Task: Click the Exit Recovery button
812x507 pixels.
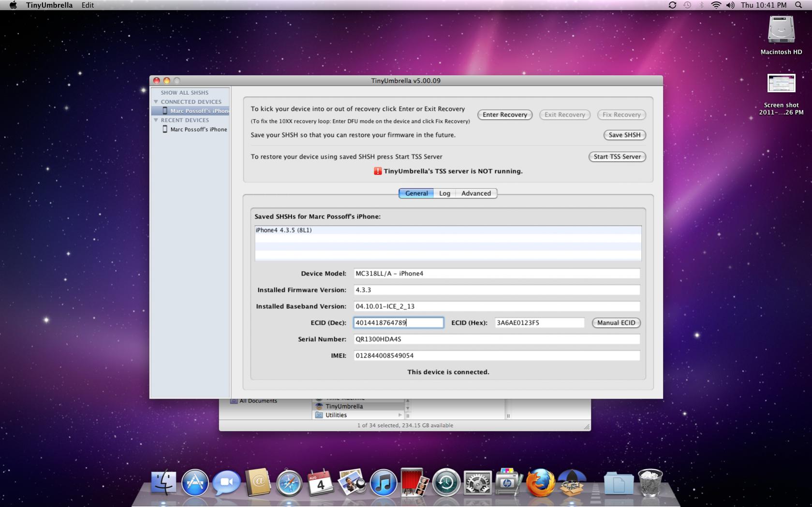Action: (x=565, y=115)
